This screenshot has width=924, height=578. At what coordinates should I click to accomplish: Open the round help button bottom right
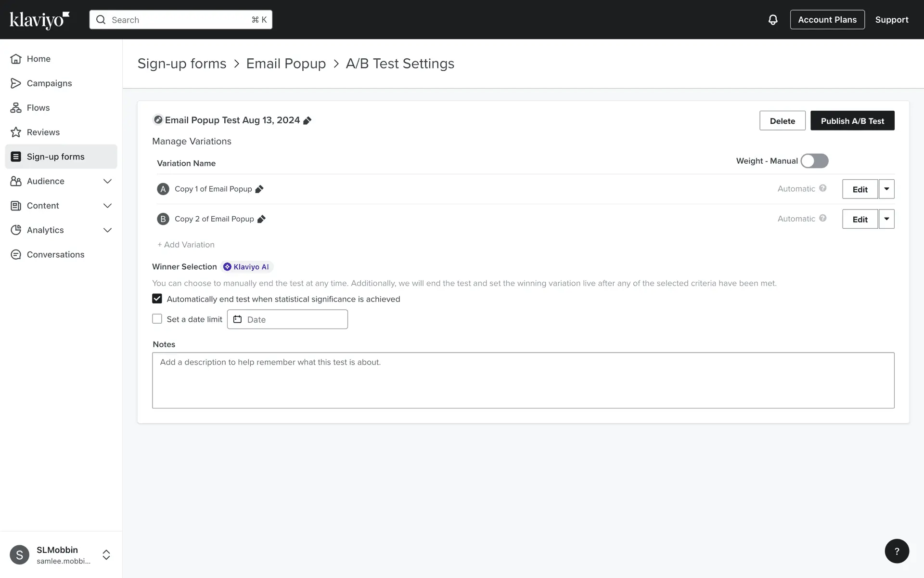click(897, 551)
